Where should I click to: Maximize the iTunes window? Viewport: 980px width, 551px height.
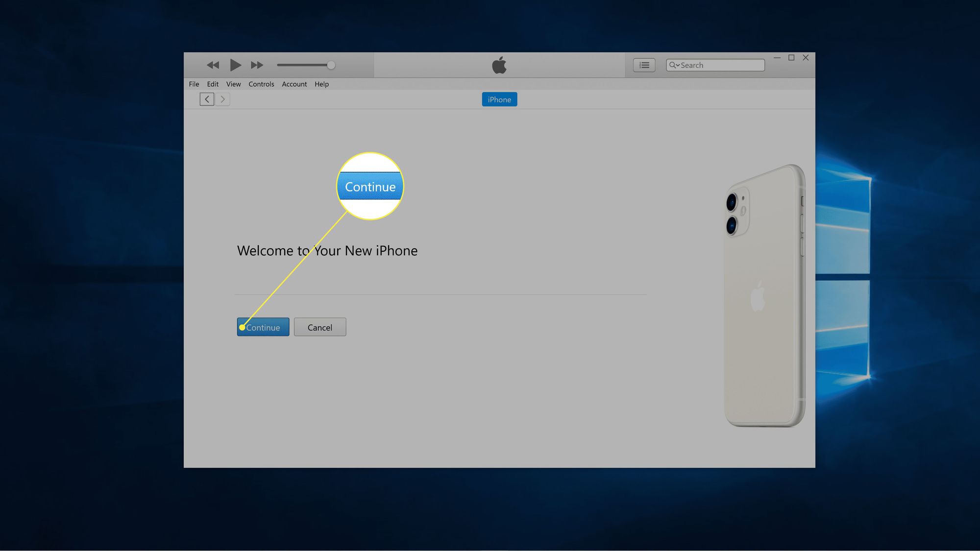[x=791, y=58]
